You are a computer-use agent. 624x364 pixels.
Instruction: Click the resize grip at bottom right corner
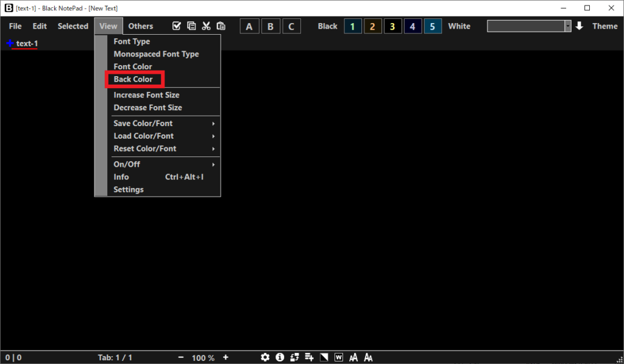click(x=619, y=360)
